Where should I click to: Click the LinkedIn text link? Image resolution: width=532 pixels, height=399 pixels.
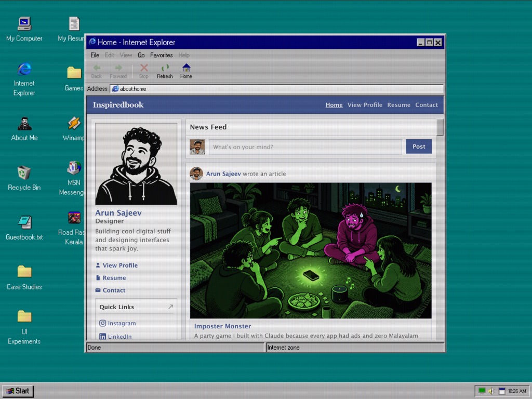tap(120, 337)
